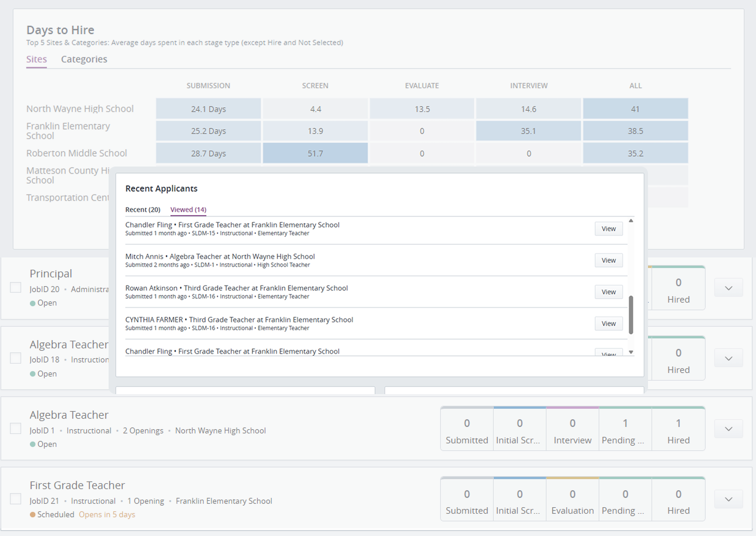Select the Recent (20) applicants tab
Viewport: 756px width, 536px height.
pyautogui.click(x=143, y=209)
